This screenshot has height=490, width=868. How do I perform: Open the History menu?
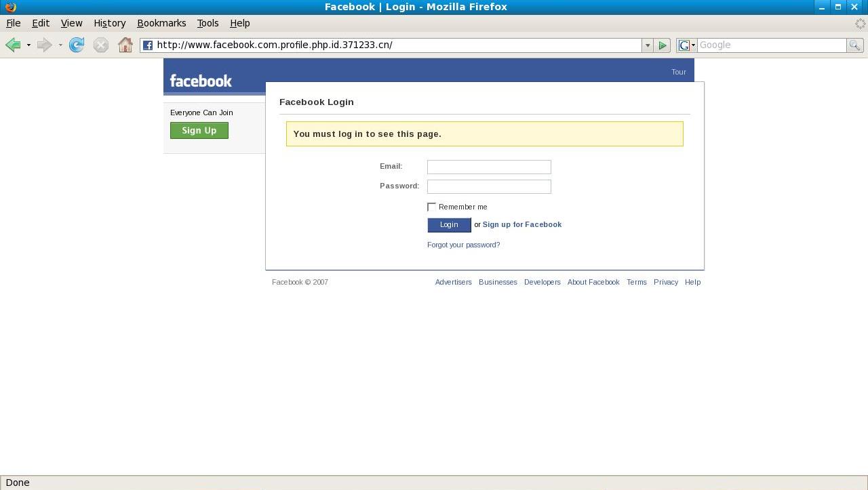point(110,23)
